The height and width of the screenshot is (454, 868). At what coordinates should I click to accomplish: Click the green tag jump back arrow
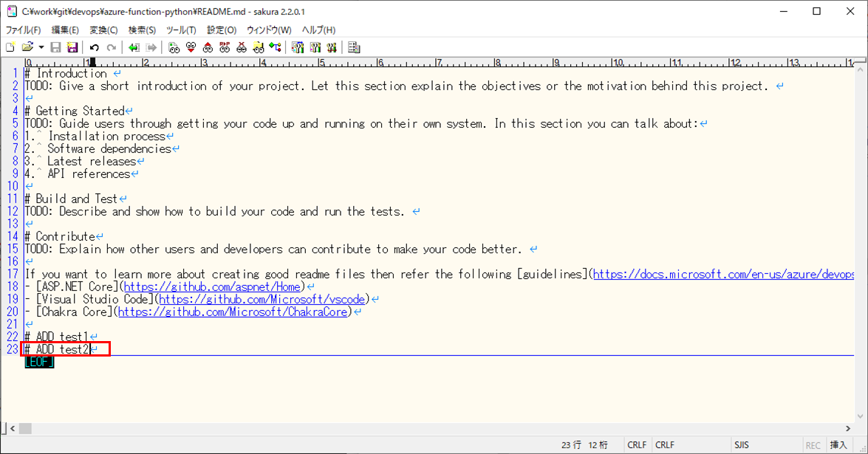pyautogui.click(x=134, y=47)
